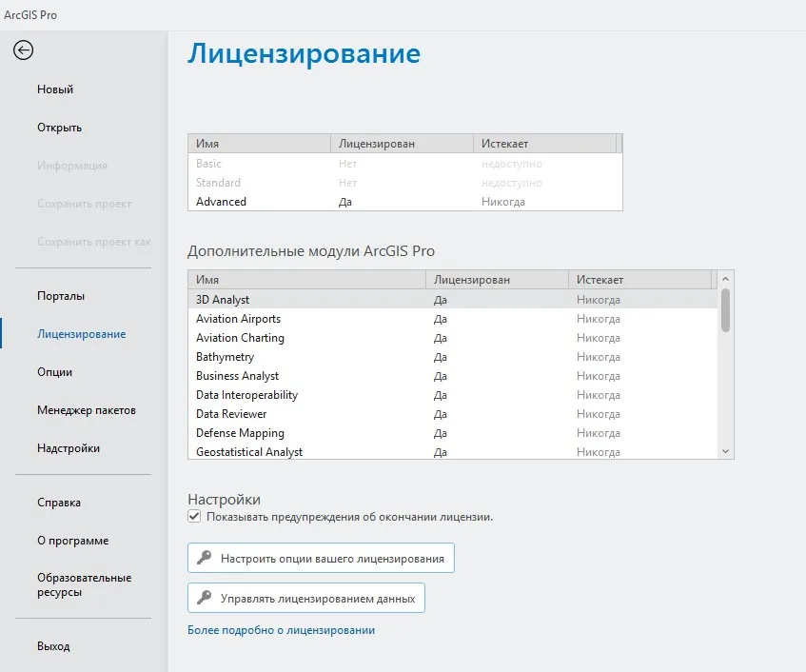Click the extensions list scrollbar thumb
Screen dimensions: 806x672
[725, 310]
